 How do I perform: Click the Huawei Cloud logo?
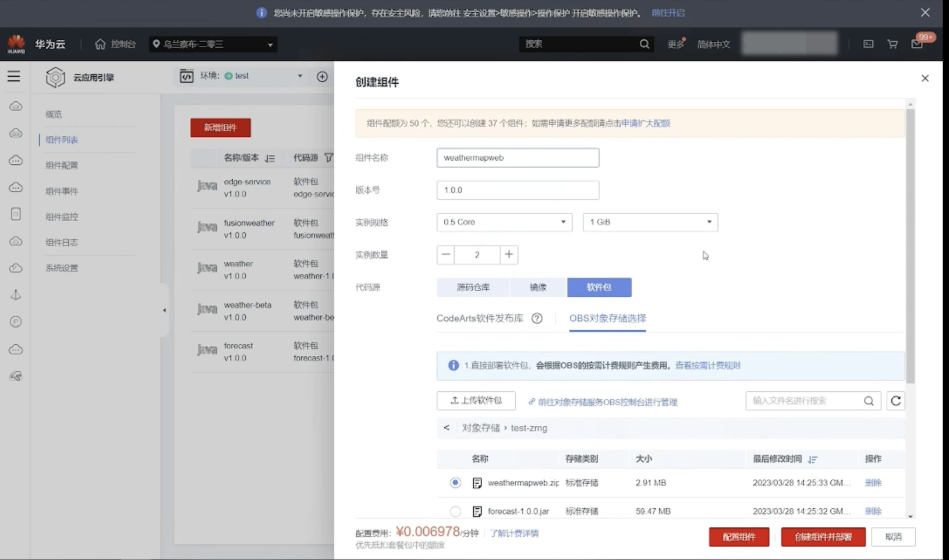point(16,44)
